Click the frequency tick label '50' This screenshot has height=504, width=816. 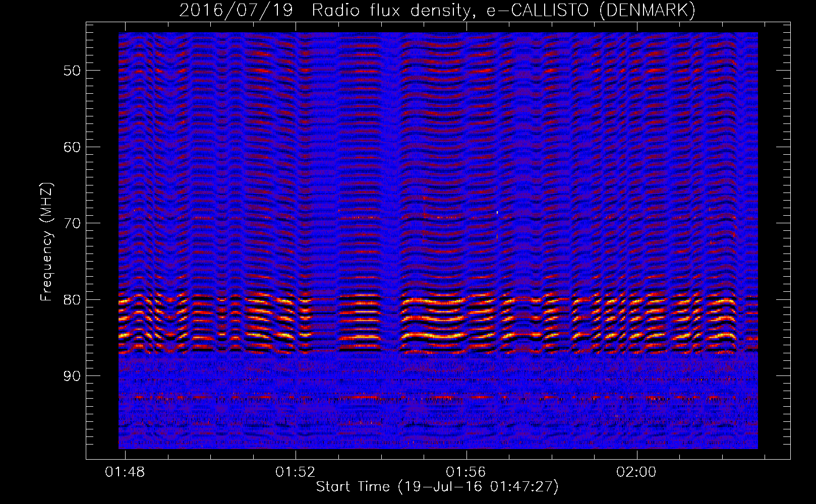pyautogui.click(x=72, y=71)
